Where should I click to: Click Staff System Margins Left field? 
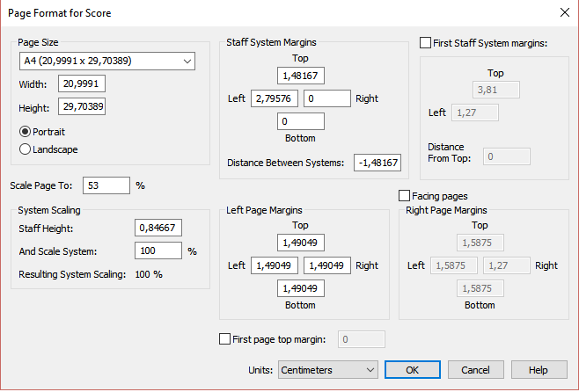pyautogui.click(x=275, y=98)
